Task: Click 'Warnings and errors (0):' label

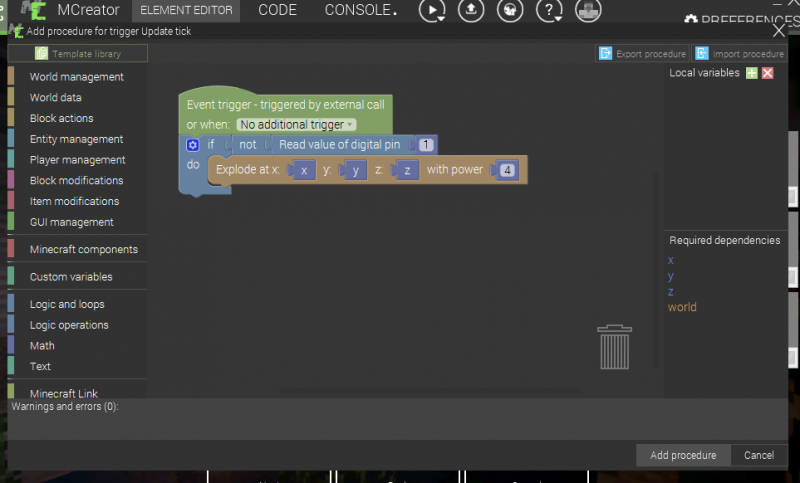Action: tap(65, 406)
